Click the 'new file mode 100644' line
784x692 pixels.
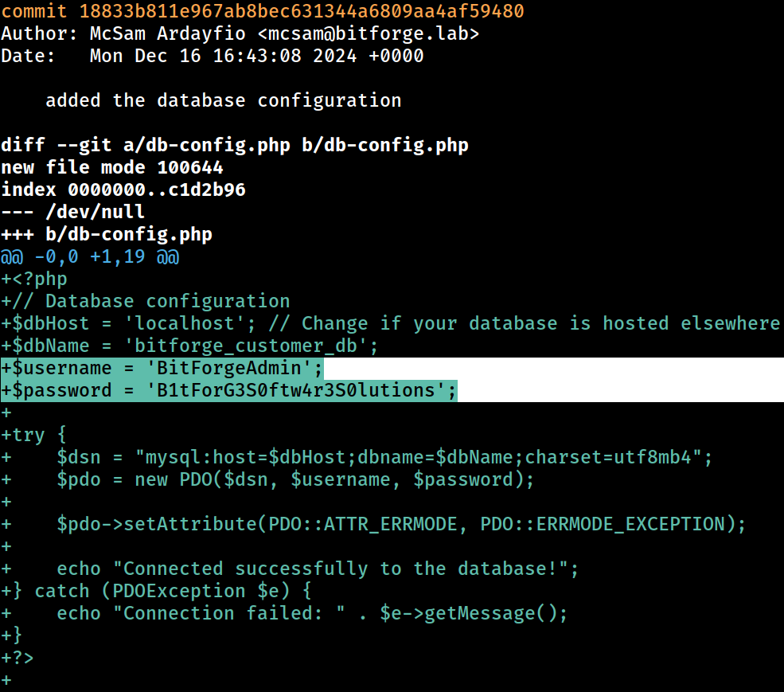tap(112, 167)
